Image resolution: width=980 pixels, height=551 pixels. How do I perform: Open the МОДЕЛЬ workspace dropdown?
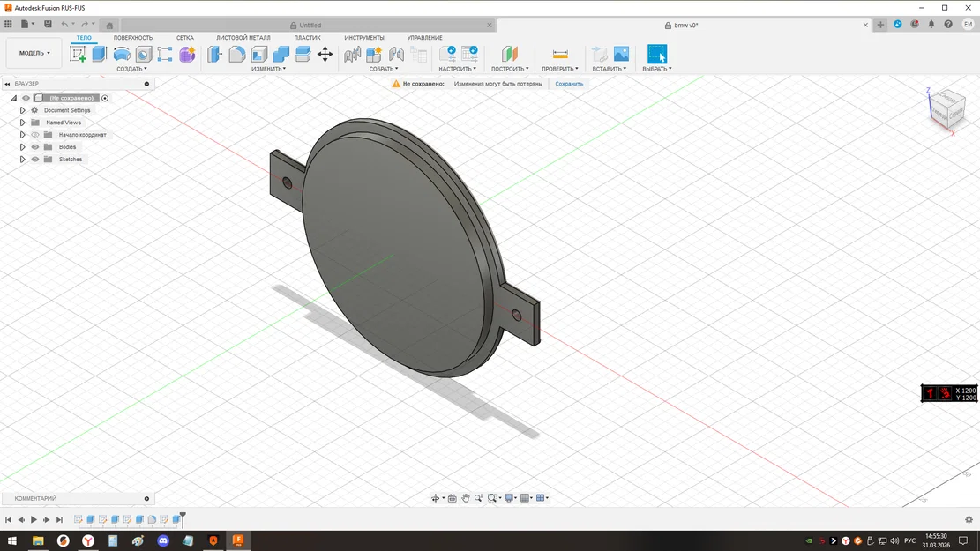click(x=33, y=52)
